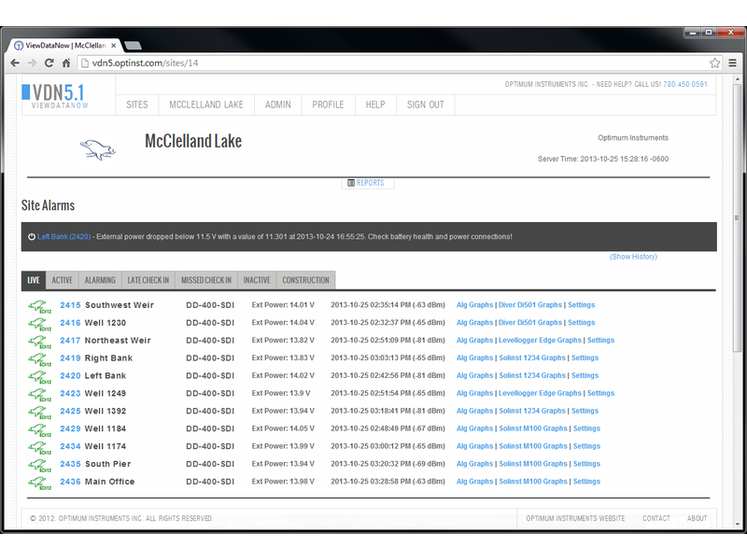Click Sign Out in the navigation bar

[426, 105]
